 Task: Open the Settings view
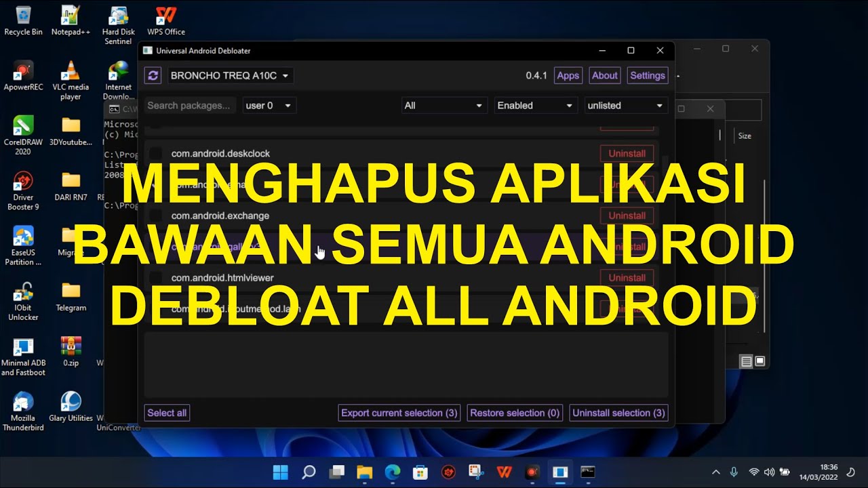[x=648, y=75]
